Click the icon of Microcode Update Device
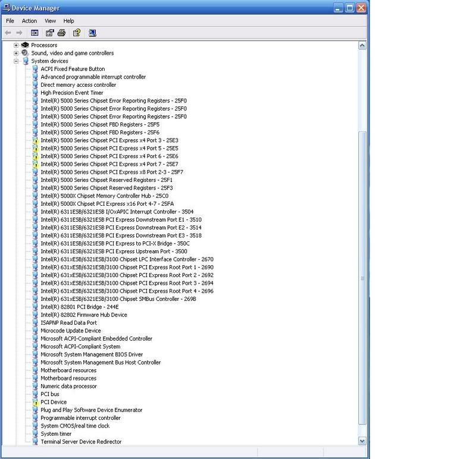Viewport: 476px width, 459px height. 35,331
